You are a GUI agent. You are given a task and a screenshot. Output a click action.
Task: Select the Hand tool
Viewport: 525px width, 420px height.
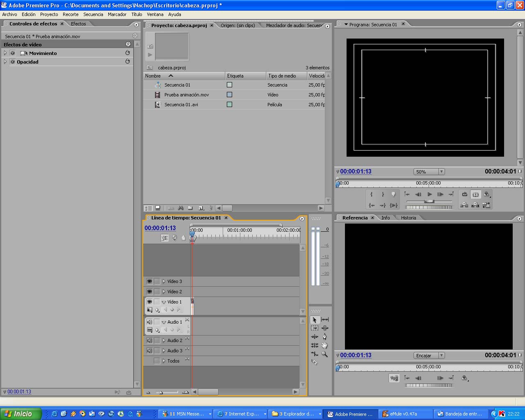tap(325, 345)
